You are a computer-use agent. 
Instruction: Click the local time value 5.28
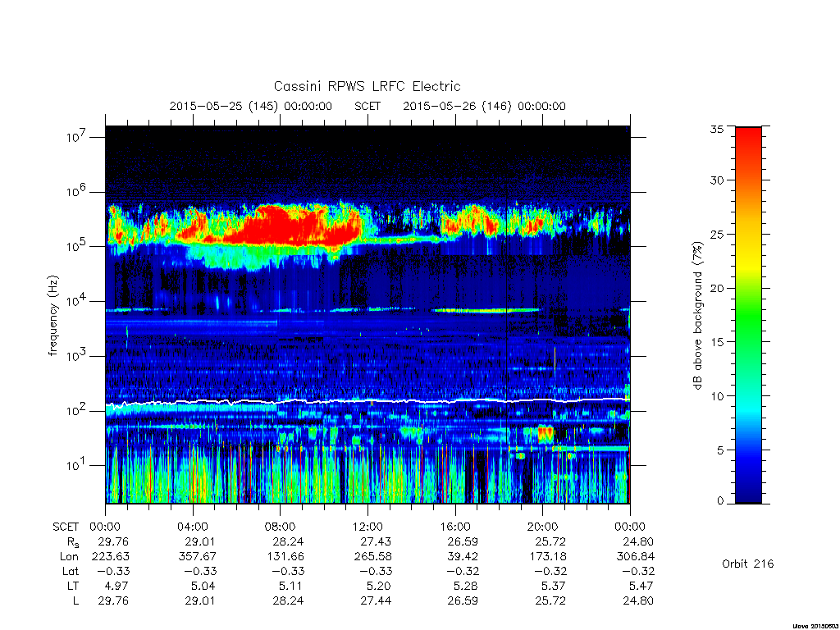[x=465, y=586]
